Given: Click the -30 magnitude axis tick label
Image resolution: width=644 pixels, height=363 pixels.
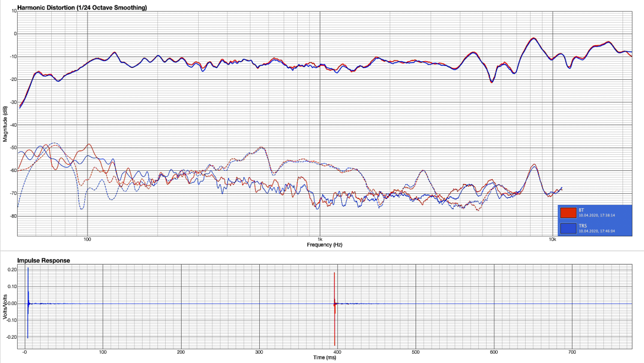Looking at the screenshot, I should pyautogui.click(x=12, y=102).
